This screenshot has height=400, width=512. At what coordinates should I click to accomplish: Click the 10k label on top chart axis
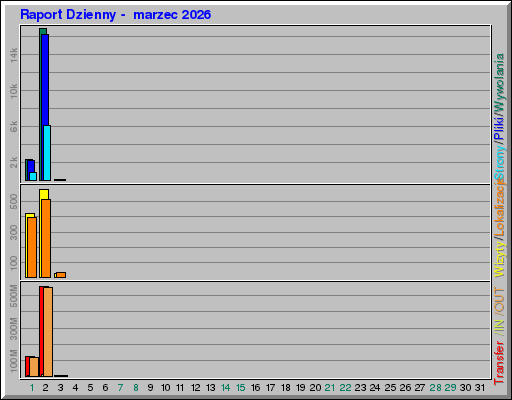point(13,91)
